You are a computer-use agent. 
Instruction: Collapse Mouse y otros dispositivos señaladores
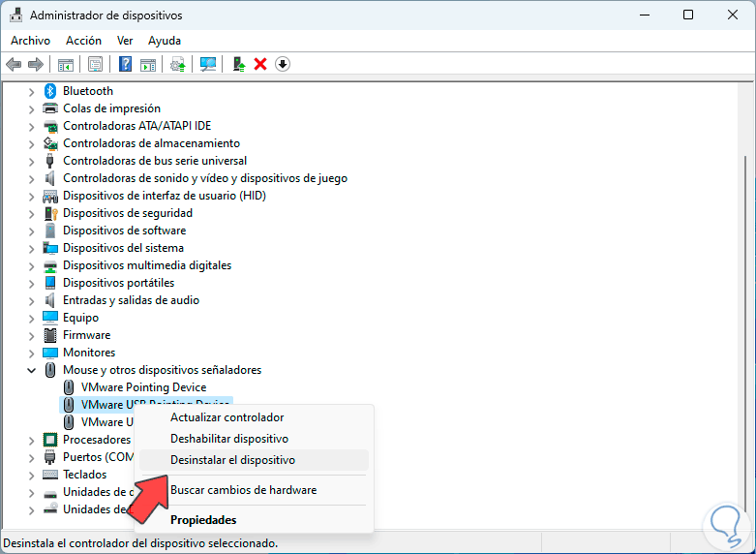point(31,370)
